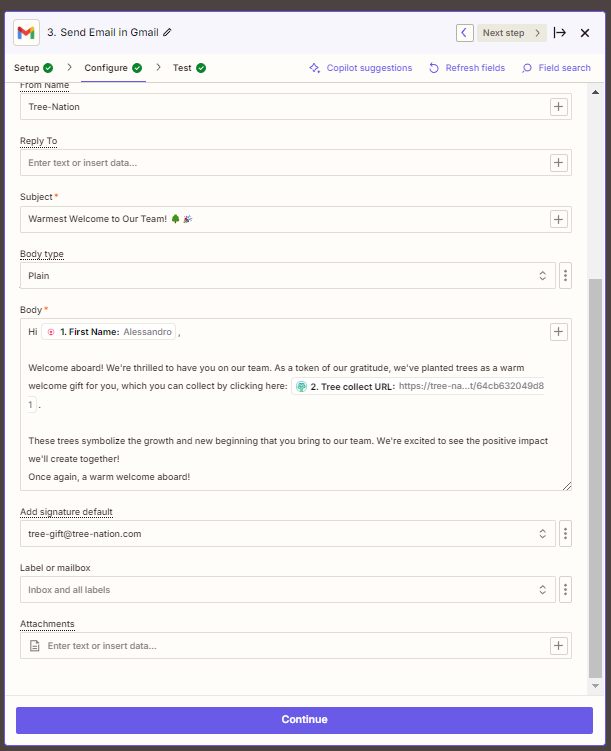The width and height of the screenshot is (611, 751).
Task: Open the Body type dropdown showing Plain
Action: click(287, 275)
